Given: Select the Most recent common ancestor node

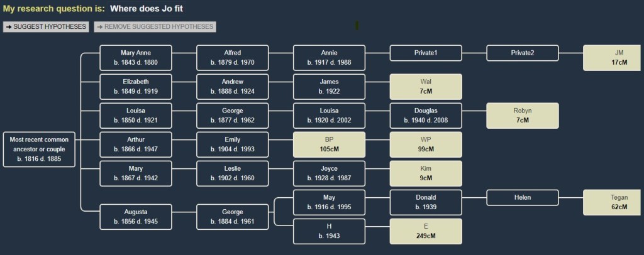Looking at the screenshot, I should [39, 149].
